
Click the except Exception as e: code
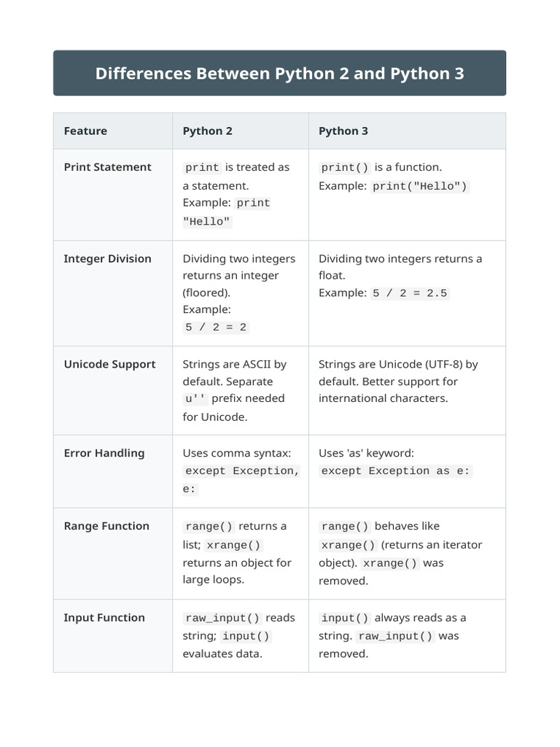396,471
